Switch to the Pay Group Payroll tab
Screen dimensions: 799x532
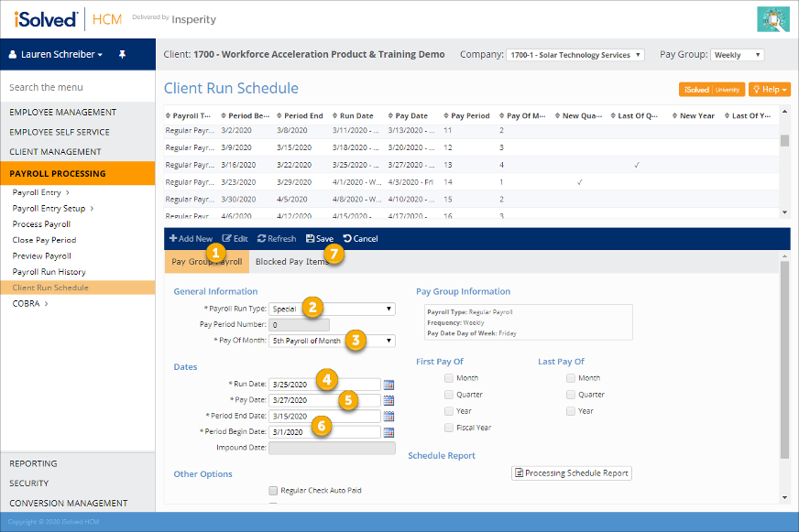click(207, 262)
